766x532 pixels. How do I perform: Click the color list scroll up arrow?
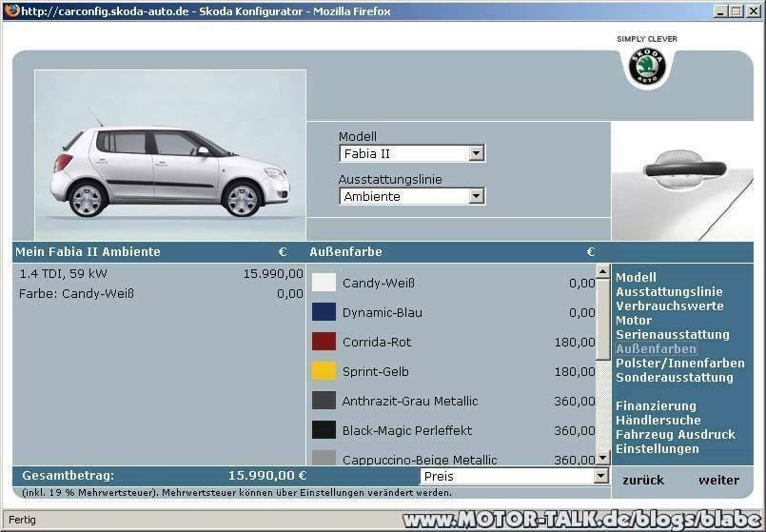click(603, 272)
